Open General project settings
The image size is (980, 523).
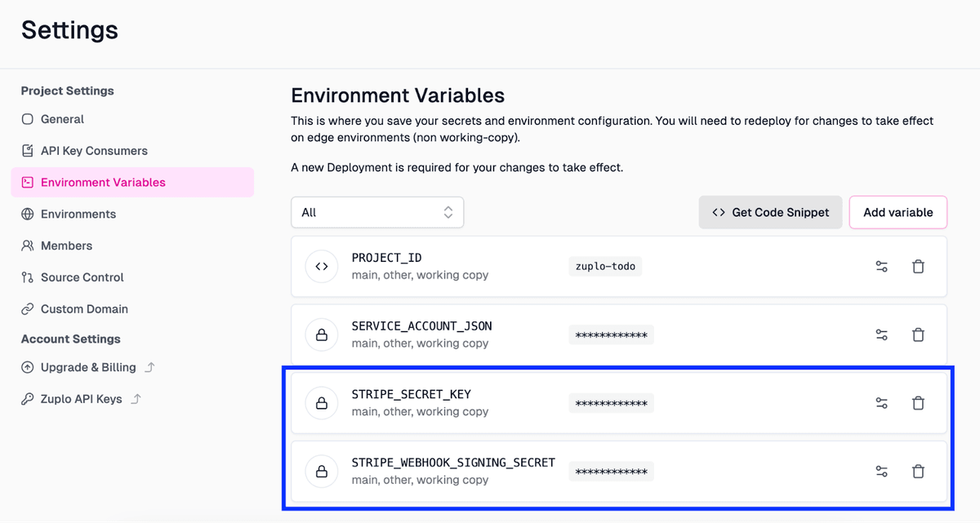point(62,119)
